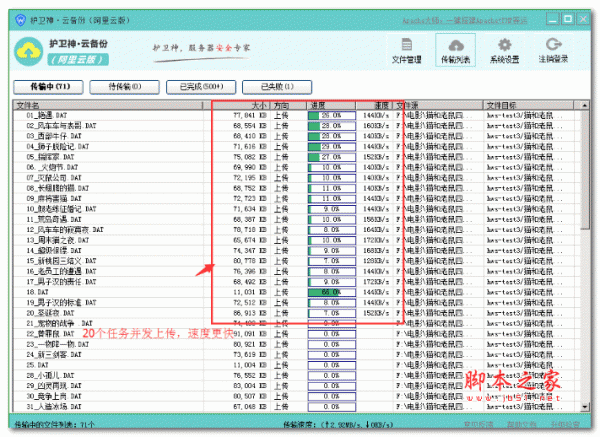Click 注销登录 logout icon
Screen dimensions: 600x437
553,50
